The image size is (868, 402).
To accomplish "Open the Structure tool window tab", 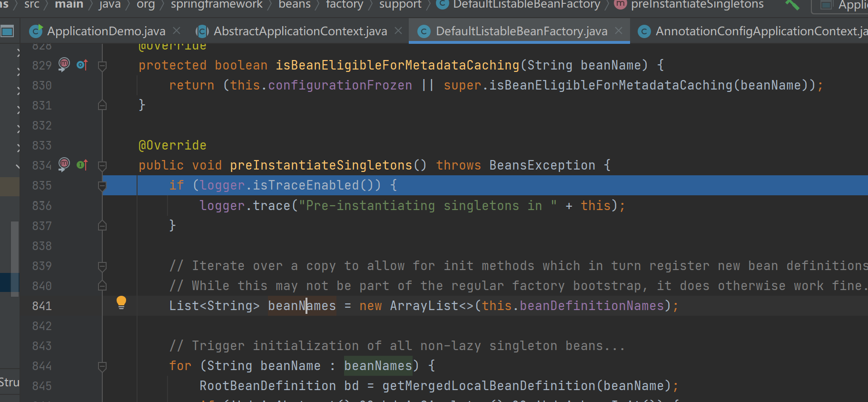I will (10, 382).
